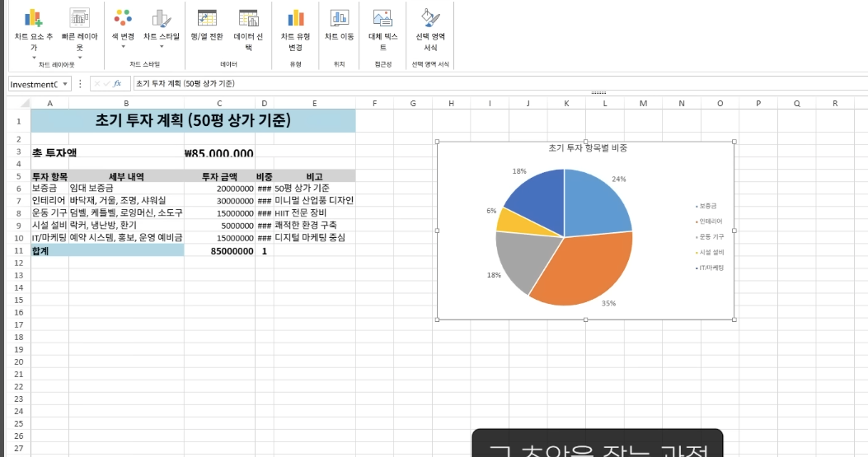Image resolution: width=868 pixels, height=457 pixels.
Task: Click the Name Box showing Investment
Action: pyautogui.click(x=35, y=84)
